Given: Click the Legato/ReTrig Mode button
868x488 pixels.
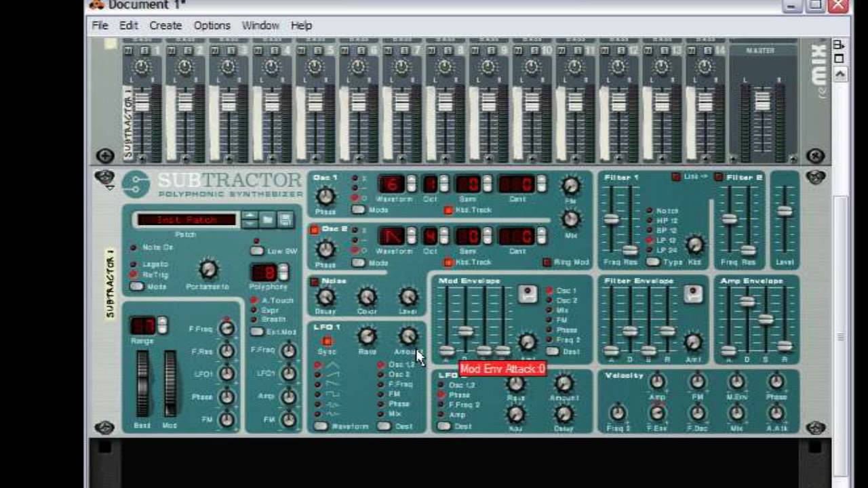Looking at the screenshot, I should click(x=137, y=287).
